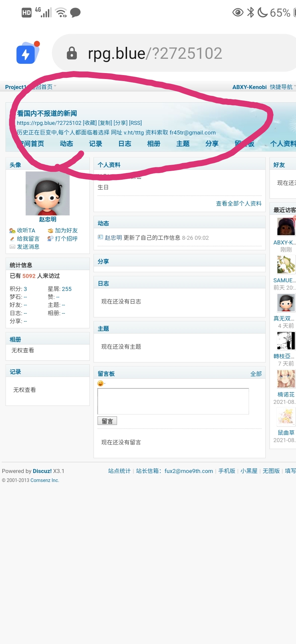This screenshot has width=296, height=644.
Task: Open the 小黑屋 footer link
Action: 249,471
